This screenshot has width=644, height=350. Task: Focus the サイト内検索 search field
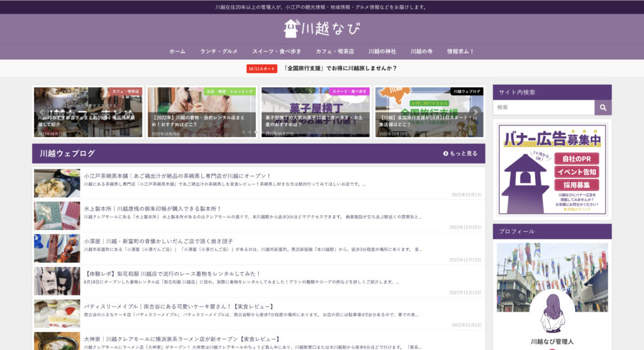pos(543,107)
